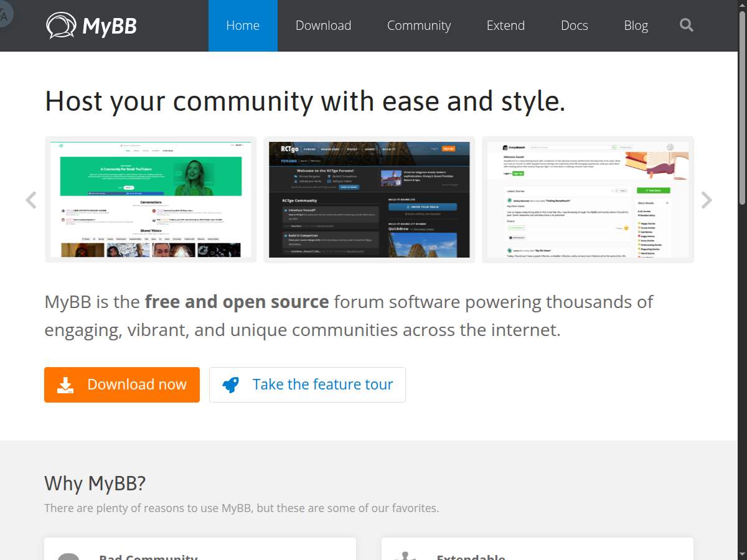Click the "free and open source" bold text
This screenshot has height=560, width=747.
tap(237, 302)
